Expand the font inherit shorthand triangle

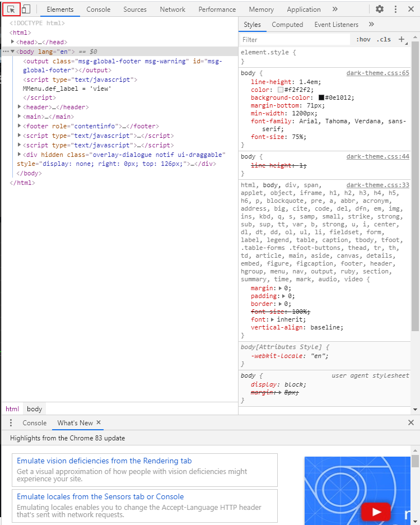tap(273, 319)
